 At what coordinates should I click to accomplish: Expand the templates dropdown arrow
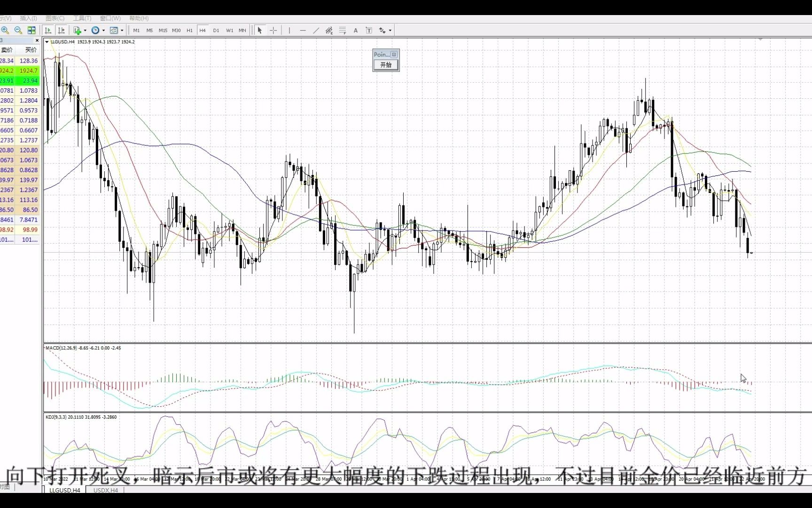point(122,31)
